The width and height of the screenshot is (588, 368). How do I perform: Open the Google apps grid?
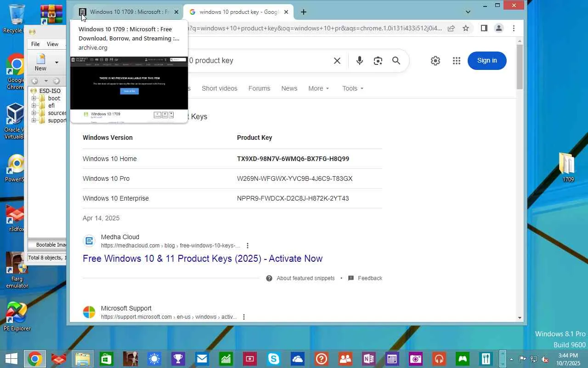pos(456,61)
